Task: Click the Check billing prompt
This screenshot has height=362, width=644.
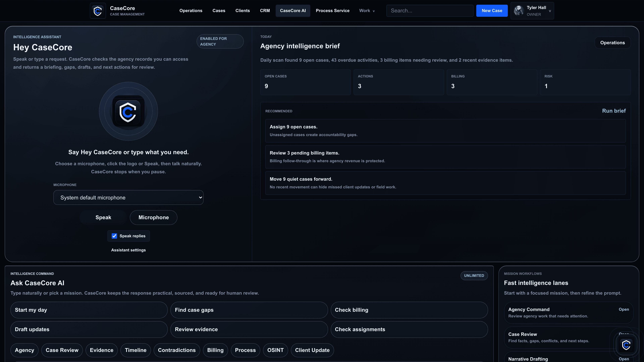Action: 409,310
